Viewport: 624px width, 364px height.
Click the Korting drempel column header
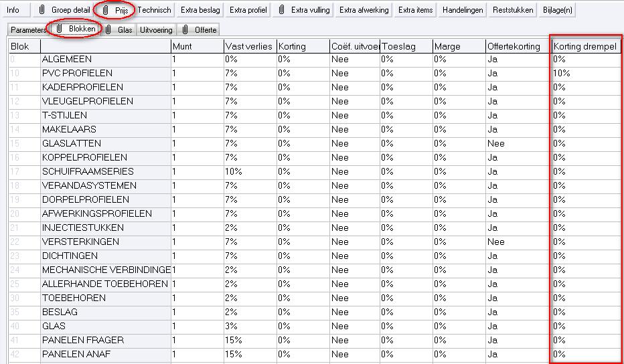pyautogui.click(x=585, y=47)
